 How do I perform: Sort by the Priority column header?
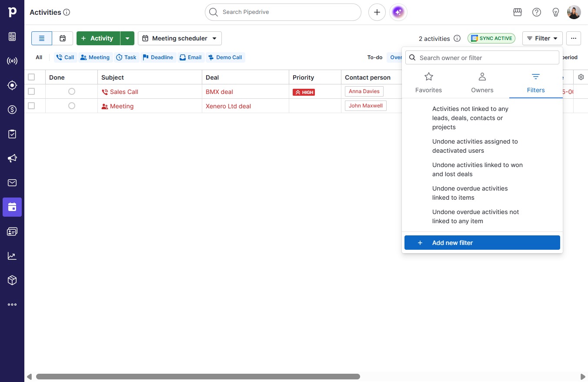[303, 77]
